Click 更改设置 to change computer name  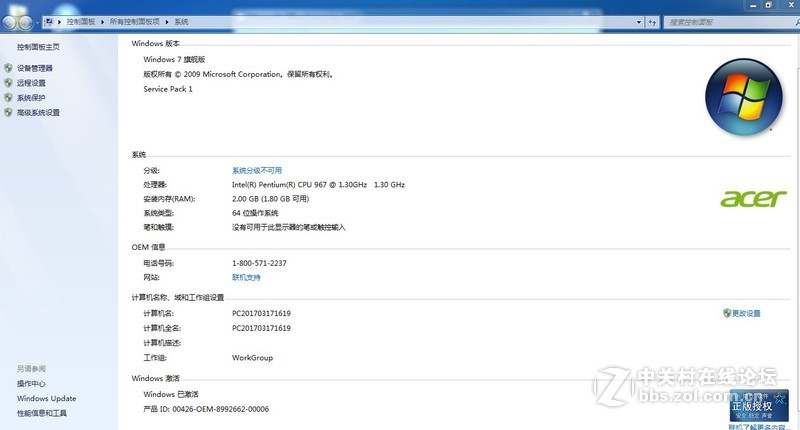[x=746, y=313]
